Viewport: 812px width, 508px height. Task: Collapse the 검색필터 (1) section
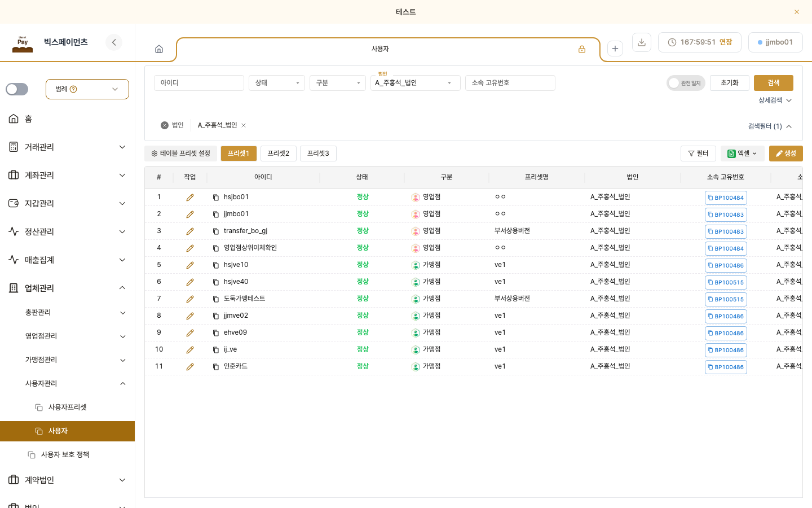770,126
